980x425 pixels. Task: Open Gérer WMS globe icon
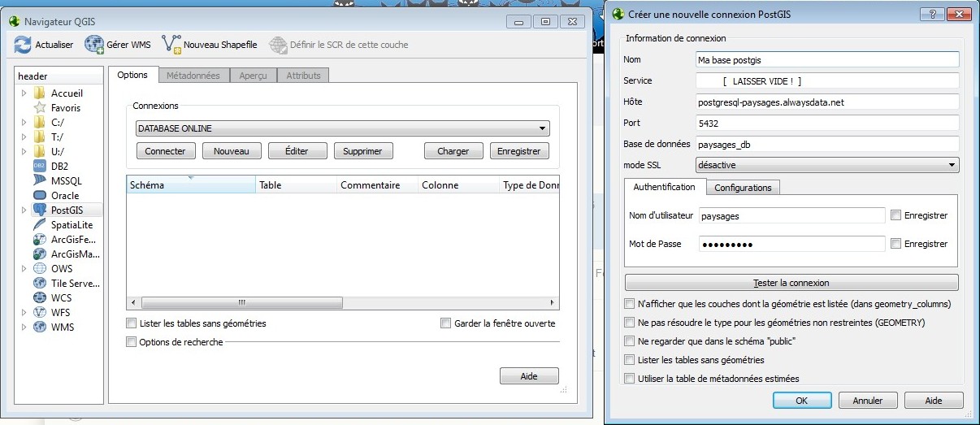94,45
